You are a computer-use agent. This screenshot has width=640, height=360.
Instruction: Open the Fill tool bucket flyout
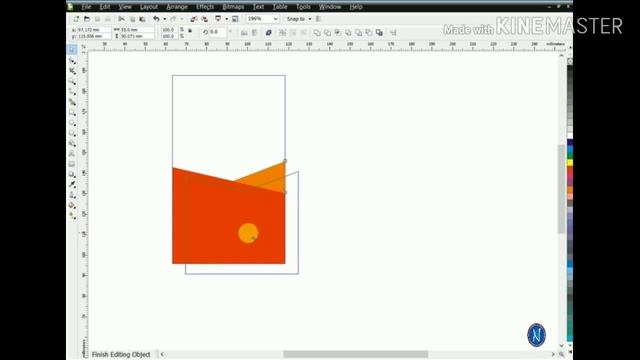(72, 205)
